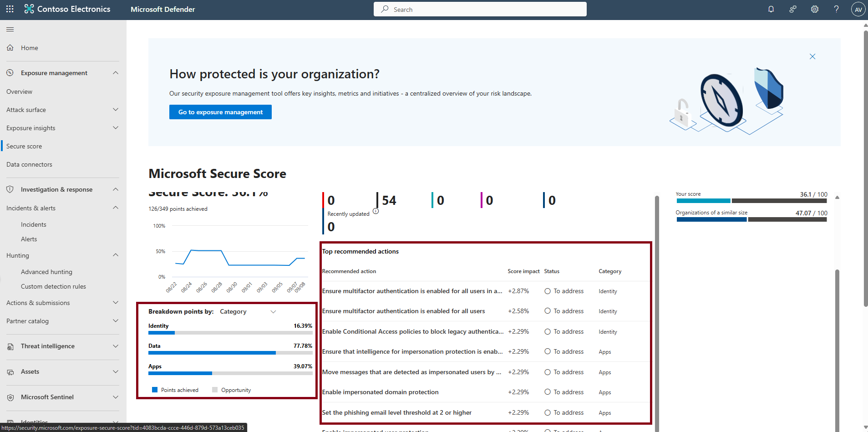Open the Breakdown points by Category dropdown
The image size is (868, 432).
click(x=248, y=312)
